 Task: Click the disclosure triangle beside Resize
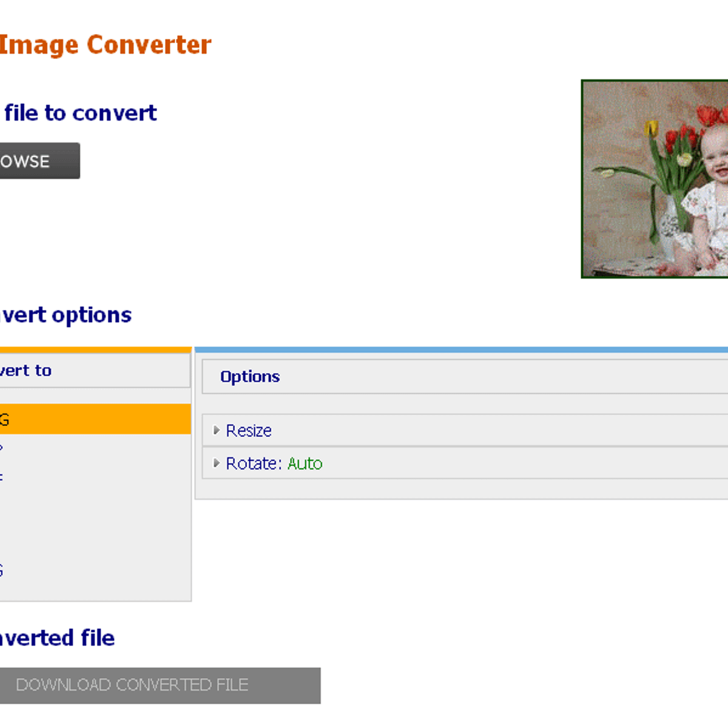click(217, 431)
